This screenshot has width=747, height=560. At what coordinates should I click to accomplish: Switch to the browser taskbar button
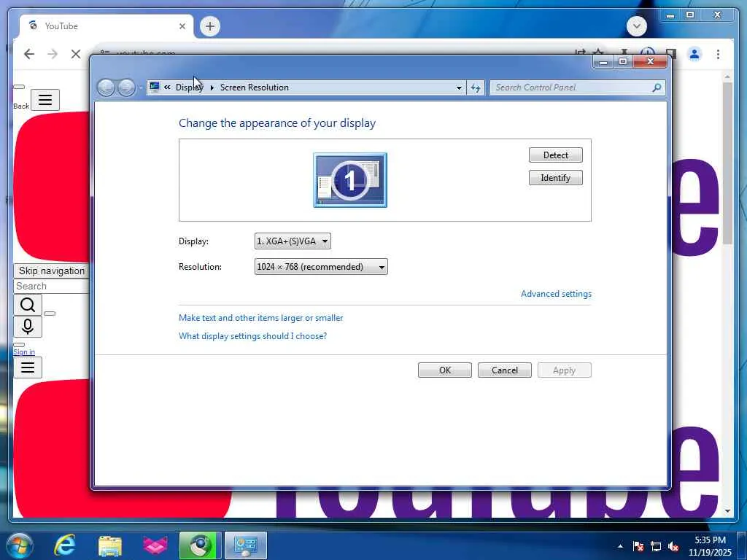200,545
